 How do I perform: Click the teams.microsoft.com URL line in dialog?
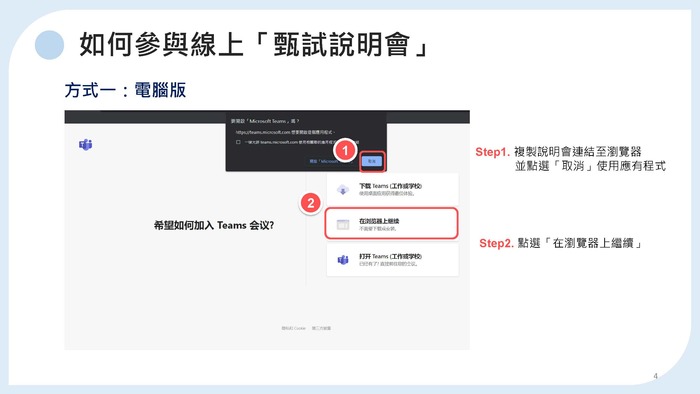pos(286,132)
